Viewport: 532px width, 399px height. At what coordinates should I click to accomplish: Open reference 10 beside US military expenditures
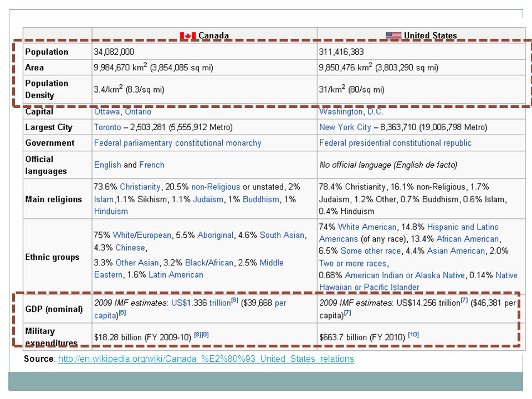click(413, 335)
